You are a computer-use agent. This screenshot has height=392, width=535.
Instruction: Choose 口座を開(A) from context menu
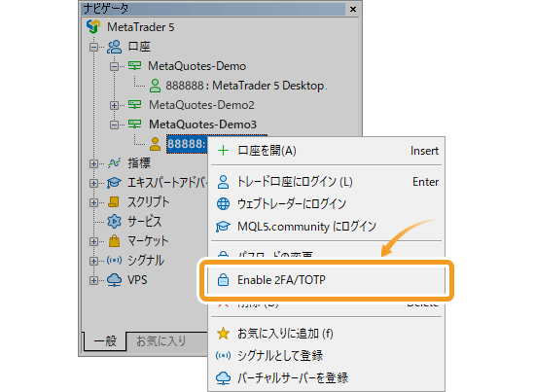click(x=326, y=151)
